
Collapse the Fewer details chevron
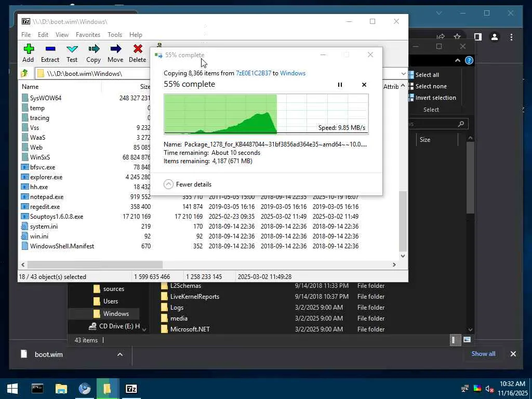[x=168, y=184]
